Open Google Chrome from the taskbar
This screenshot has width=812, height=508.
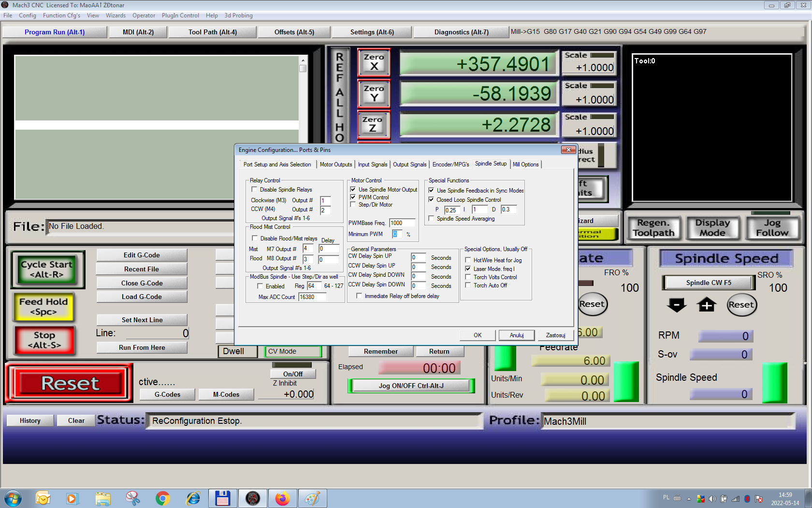pyautogui.click(x=163, y=498)
